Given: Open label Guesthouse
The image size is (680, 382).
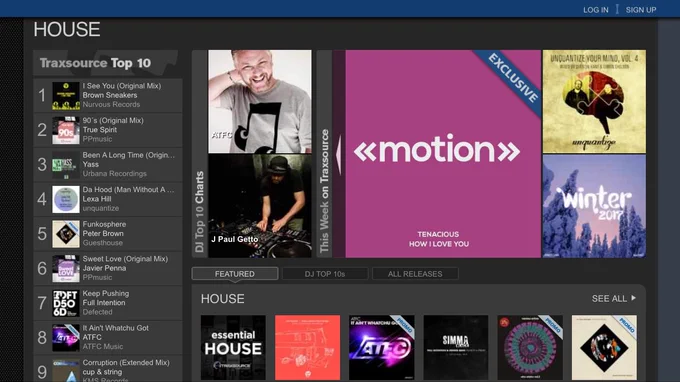Looking at the screenshot, I should [x=102, y=243].
